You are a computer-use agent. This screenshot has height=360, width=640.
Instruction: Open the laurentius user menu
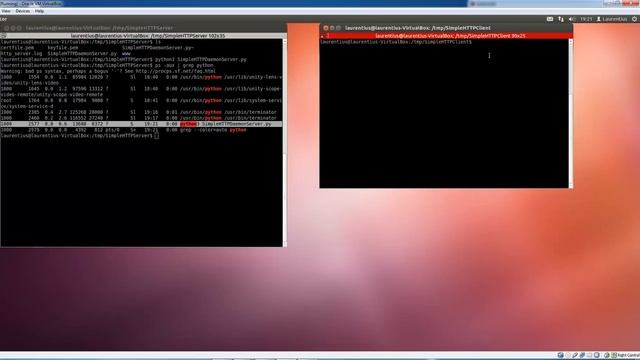[x=611, y=19]
